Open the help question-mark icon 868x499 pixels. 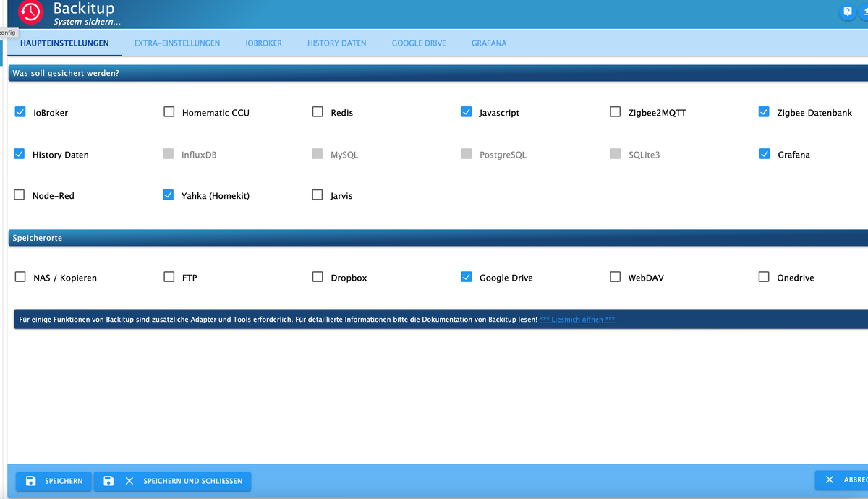pos(848,12)
